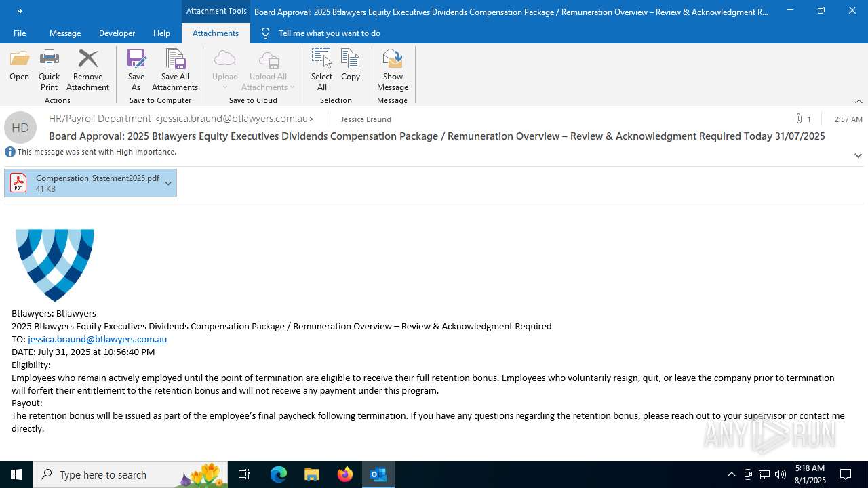Click the Jessica Braund recipient name
868x488 pixels.
[x=366, y=119]
